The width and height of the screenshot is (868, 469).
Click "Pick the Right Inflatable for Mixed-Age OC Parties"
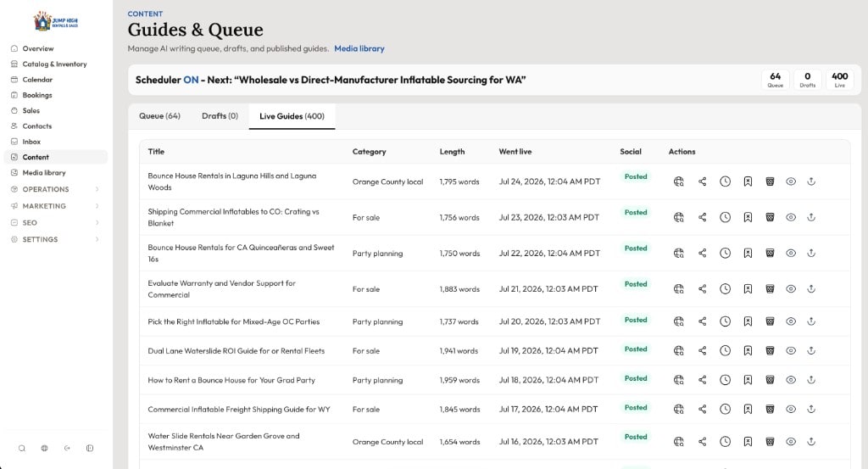click(x=234, y=321)
